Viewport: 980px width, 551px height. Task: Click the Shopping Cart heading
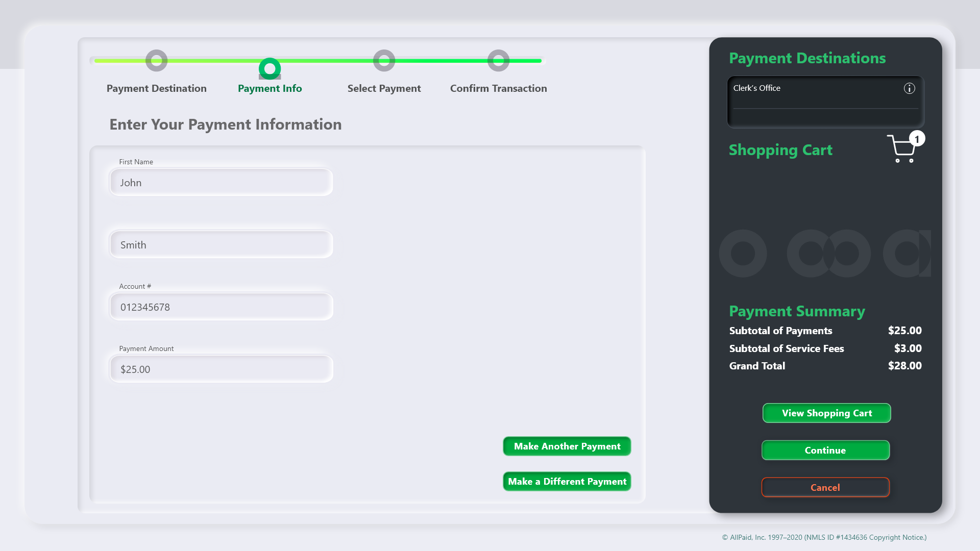coord(780,150)
